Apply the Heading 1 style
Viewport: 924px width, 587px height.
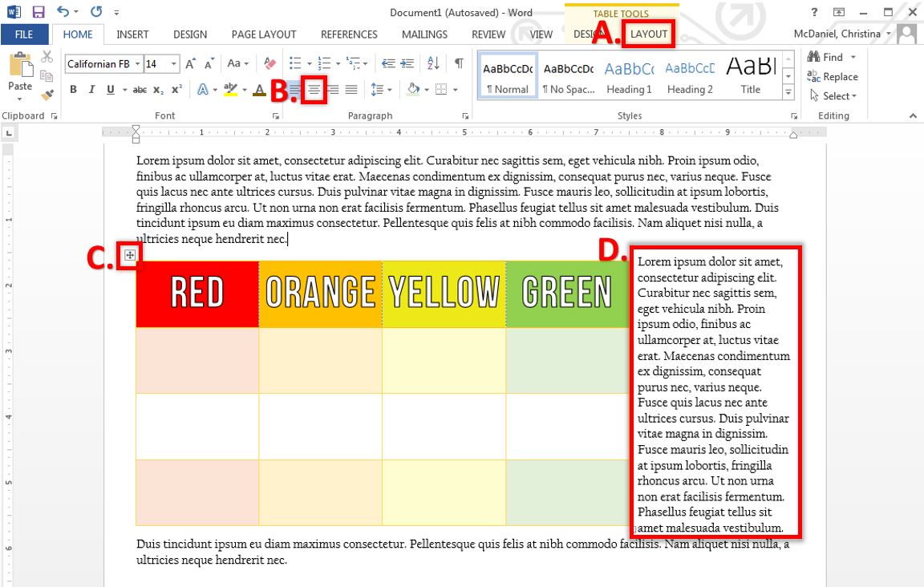pos(629,77)
